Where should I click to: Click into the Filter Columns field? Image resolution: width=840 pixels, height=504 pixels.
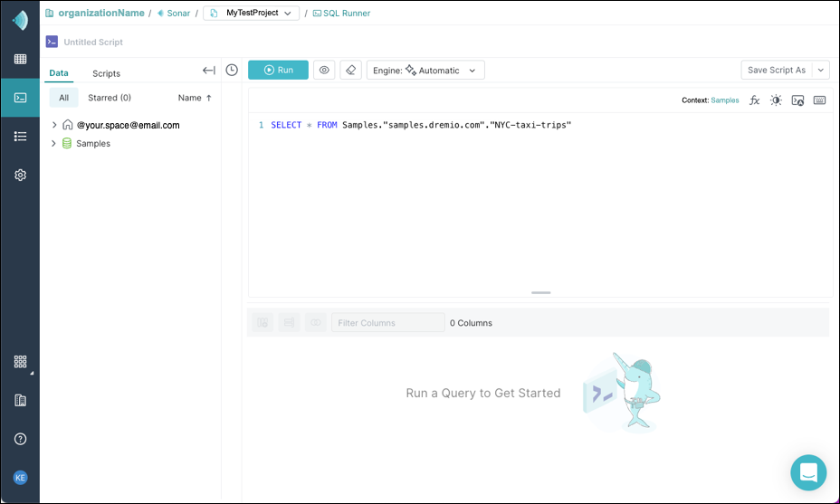(387, 322)
